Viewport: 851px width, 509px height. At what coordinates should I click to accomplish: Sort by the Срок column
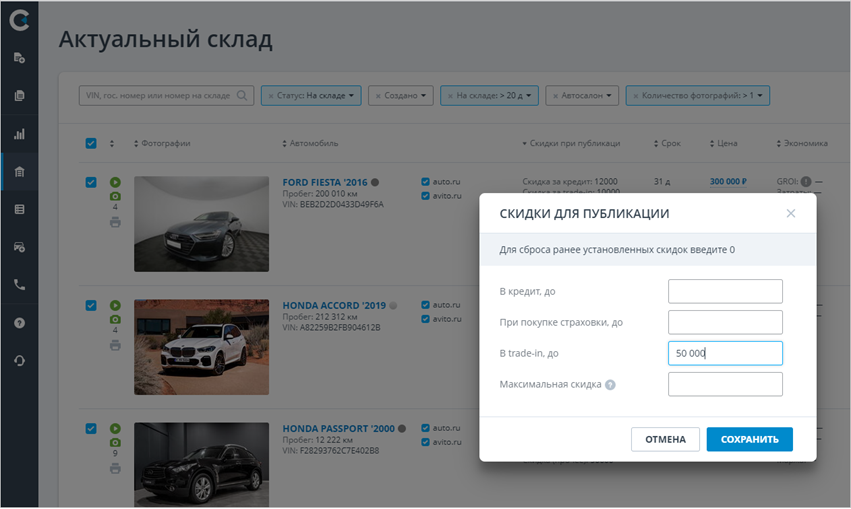pyautogui.click(x=667, y=143)
